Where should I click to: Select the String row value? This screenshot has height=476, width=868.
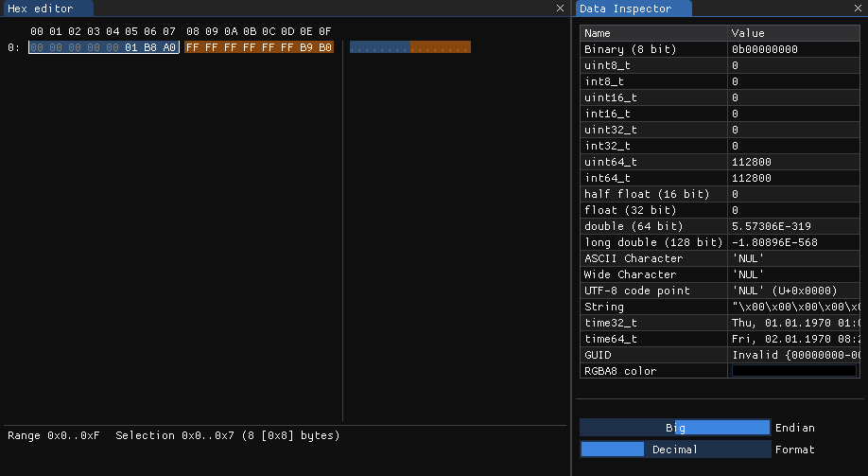click(x=794, y=307)
